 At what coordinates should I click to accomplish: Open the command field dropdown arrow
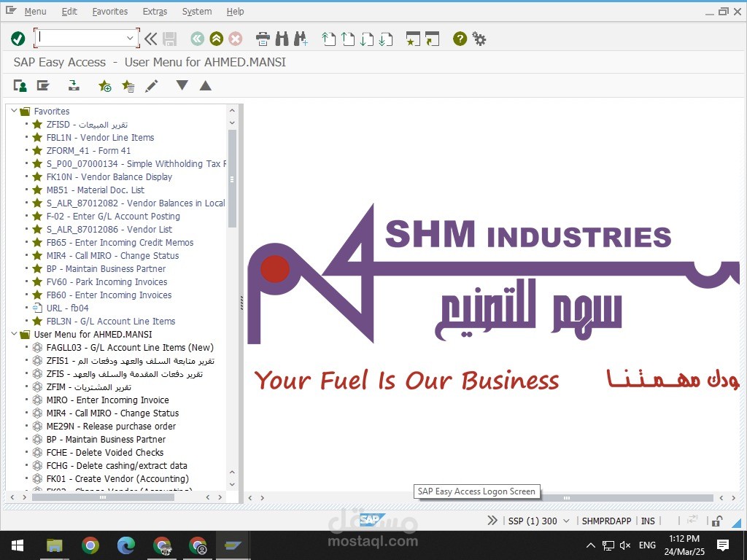(x=130, y=38)
